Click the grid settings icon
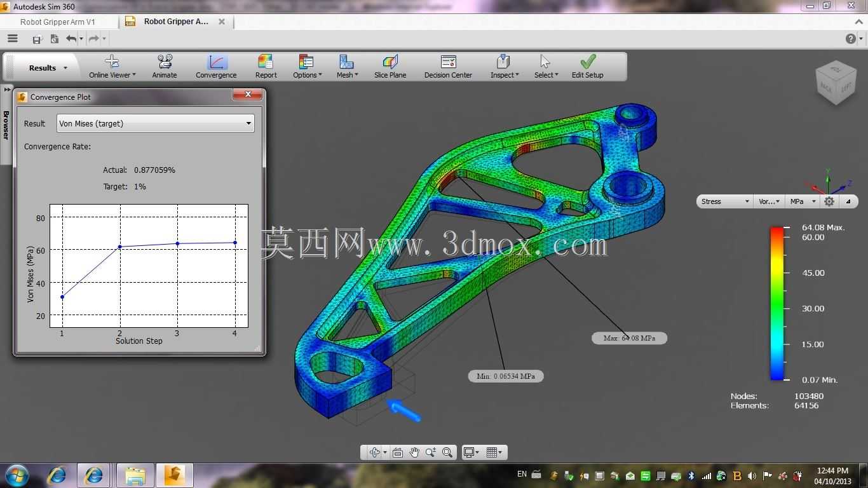This screenshot has height=488, width=868. (x=492, y=452)
